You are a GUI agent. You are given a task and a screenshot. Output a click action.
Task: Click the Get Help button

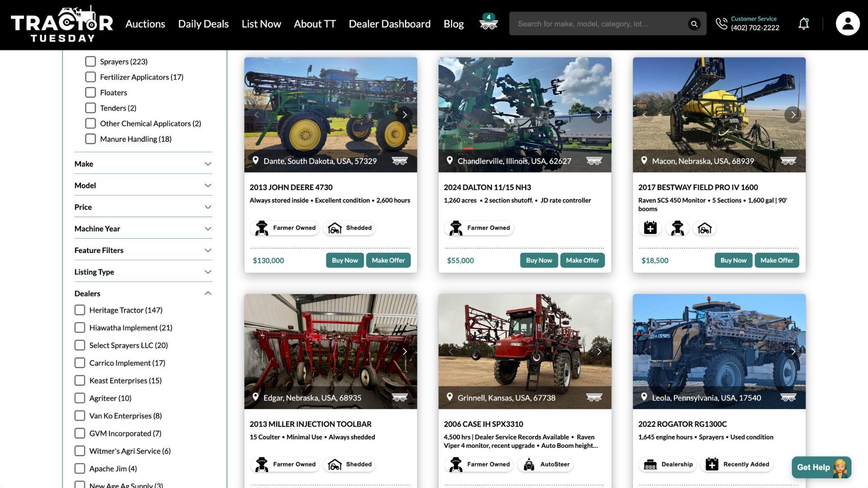click(821, 467)
